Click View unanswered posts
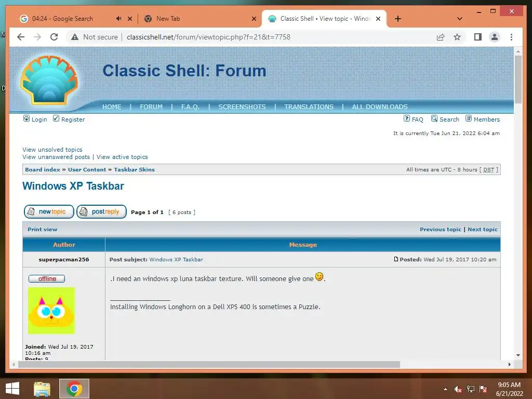This screenshot has height=399, width=532. [x=56, y=157]
